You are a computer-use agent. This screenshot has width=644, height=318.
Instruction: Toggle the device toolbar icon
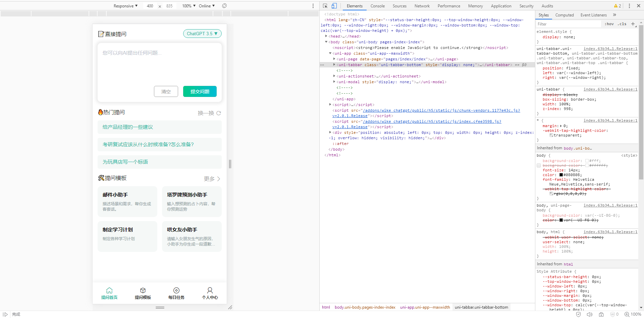(x=334, y=6)
